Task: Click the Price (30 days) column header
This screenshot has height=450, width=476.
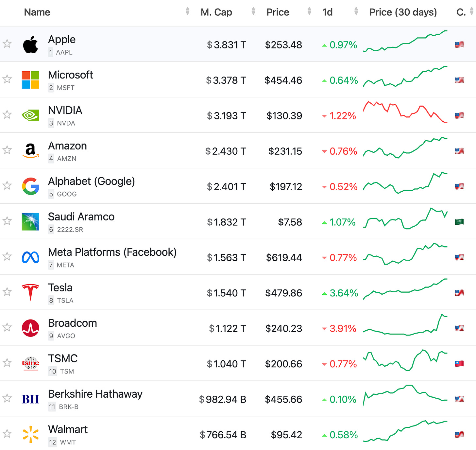Action: [x=403, y=12]
